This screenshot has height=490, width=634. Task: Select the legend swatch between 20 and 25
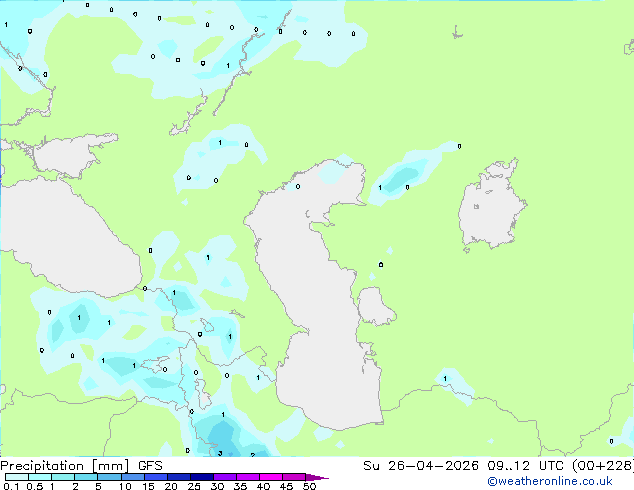pos(178,477)
